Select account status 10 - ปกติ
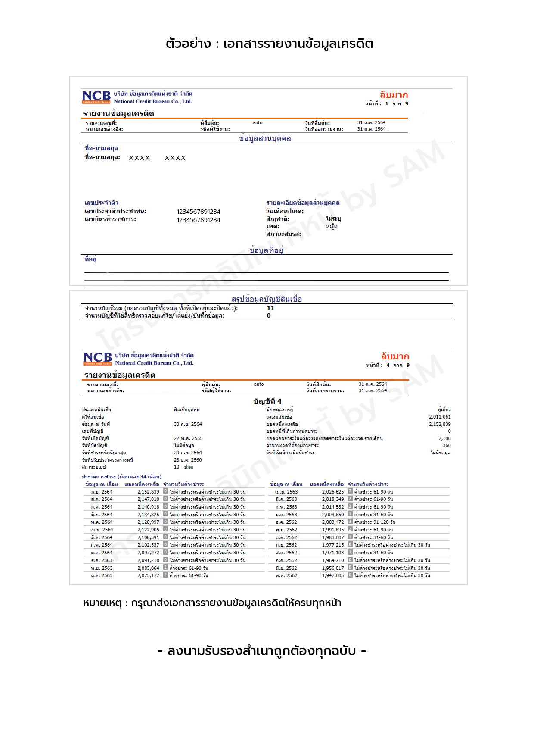 (x=183, y=467)
